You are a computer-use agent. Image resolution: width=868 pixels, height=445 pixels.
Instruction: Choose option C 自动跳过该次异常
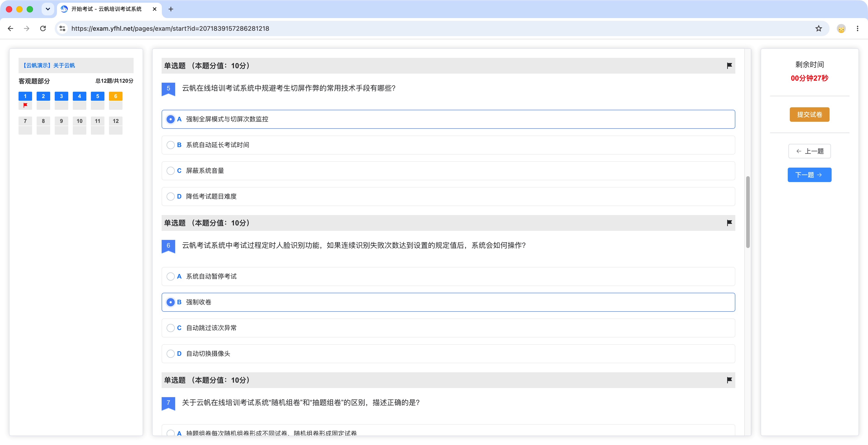click(x=448, y=328)
